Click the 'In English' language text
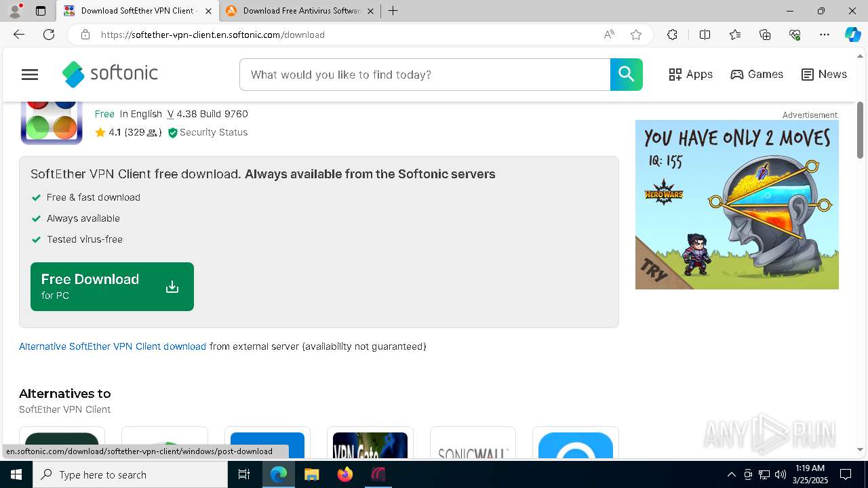The height and width of the screenshot is (488, 868). point(141,114)
